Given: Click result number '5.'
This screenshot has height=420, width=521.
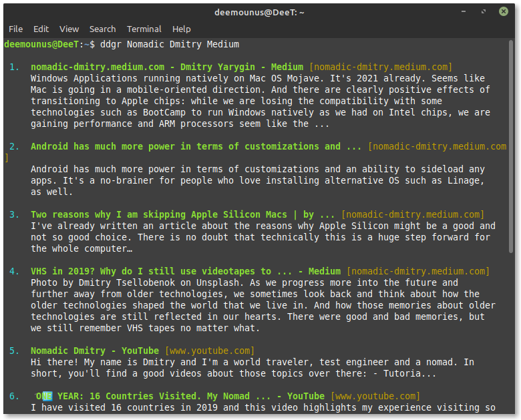Looking at the screenshot, I should coord(14,351).
